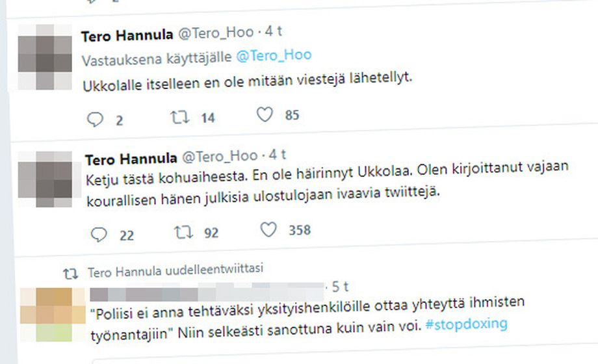This screenshot has width=598, height=364.
Task: Open the @Tero_Hoo mention link in the reply line
Action: point(274,56)
